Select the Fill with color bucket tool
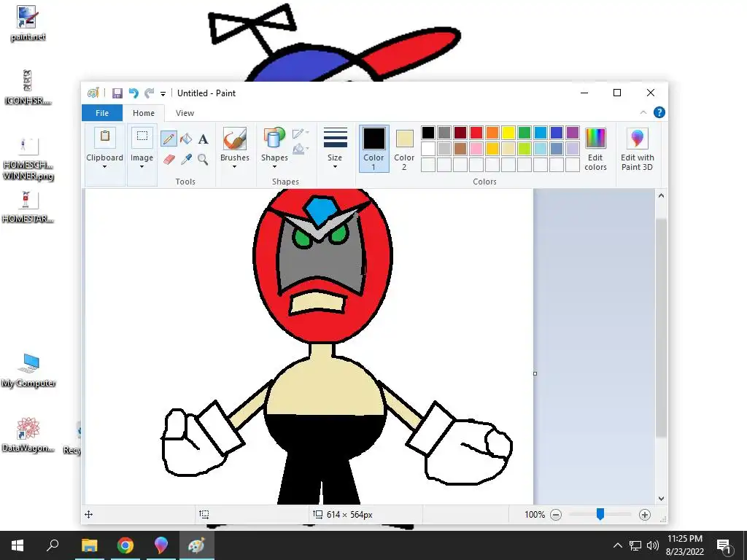 [186, 139]
